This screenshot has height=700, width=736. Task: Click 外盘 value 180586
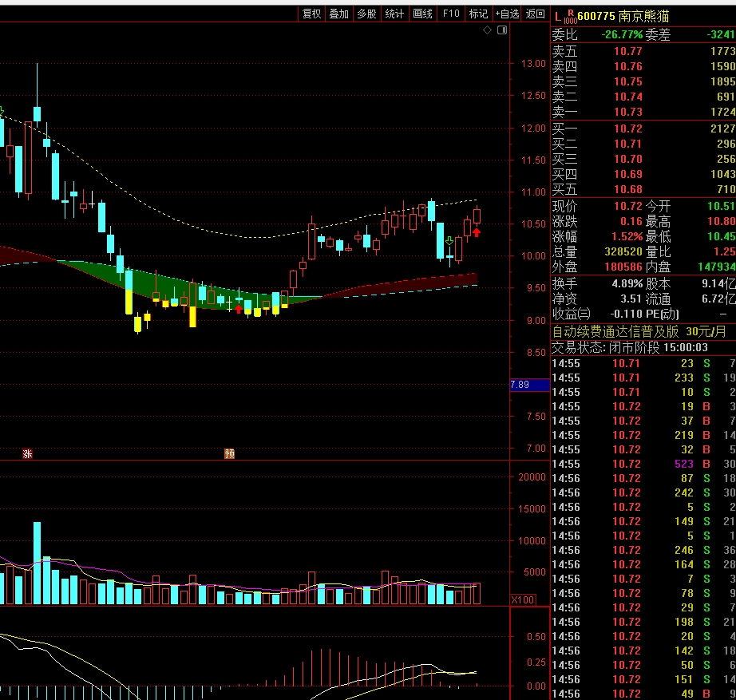(x=623, y=267)
